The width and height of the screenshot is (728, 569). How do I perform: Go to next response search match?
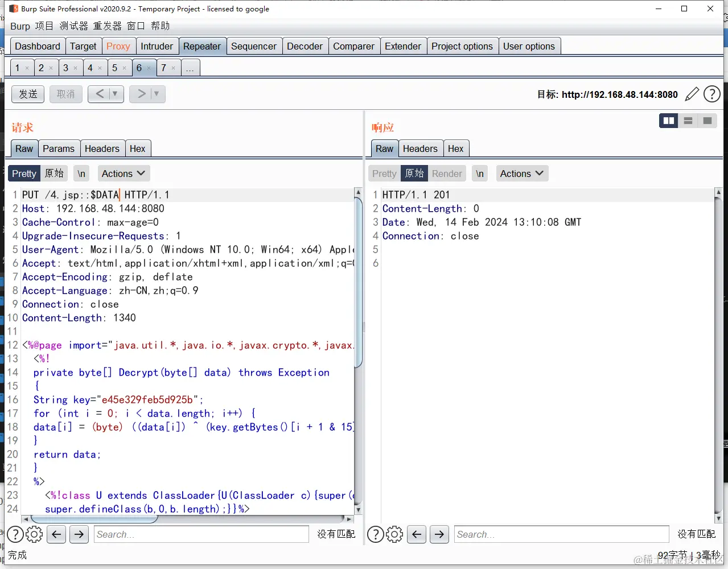pos(439,534)
